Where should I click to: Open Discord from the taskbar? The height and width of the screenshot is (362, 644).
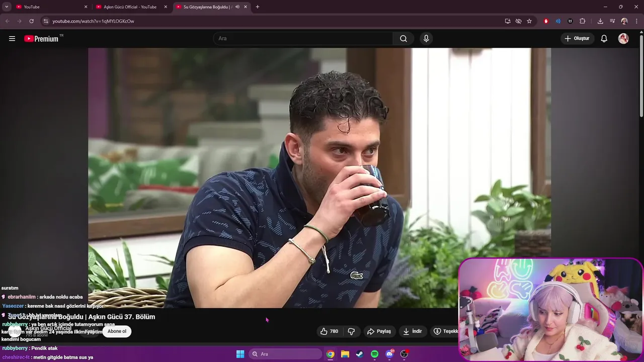389,354
